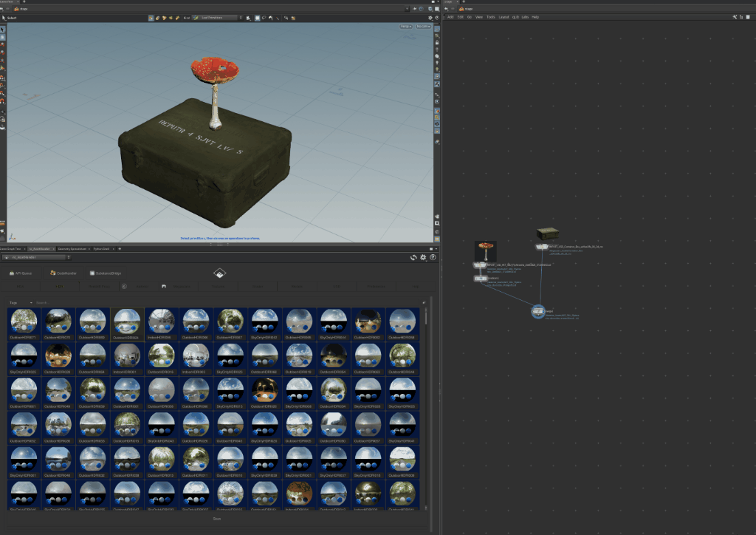
Task: Open the No cam dropdown in the viewport
Action: [x=423, y=27]
